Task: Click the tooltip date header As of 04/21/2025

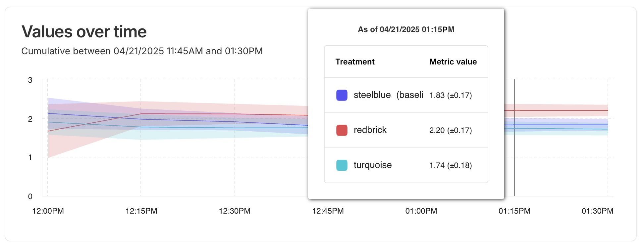Action: click(406, 29)
